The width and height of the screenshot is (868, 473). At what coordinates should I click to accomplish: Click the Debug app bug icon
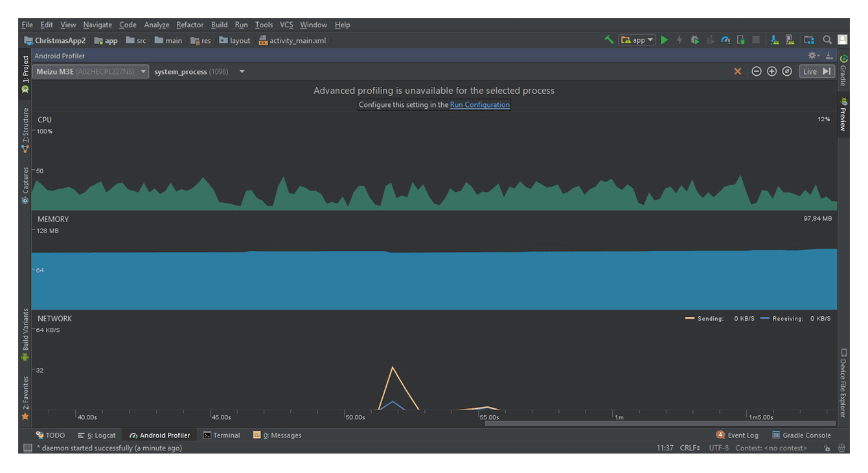click(694, 40)
